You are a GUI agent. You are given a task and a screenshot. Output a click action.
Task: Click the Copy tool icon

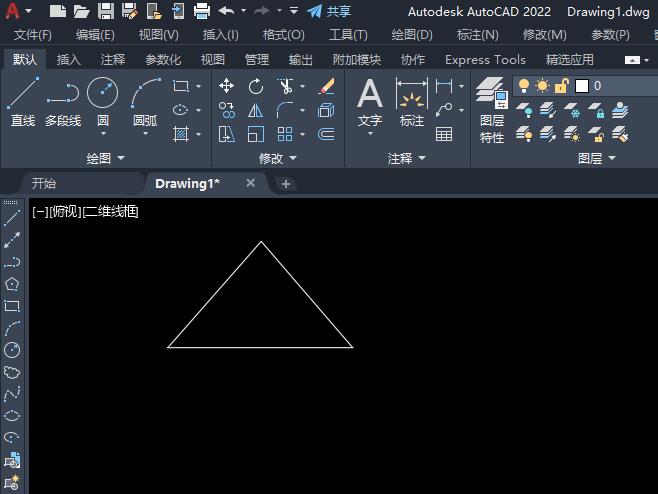(x=227, y=110)
